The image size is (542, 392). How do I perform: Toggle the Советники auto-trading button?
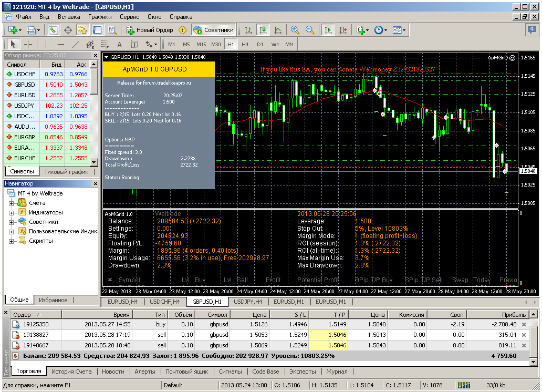[213, 30]
